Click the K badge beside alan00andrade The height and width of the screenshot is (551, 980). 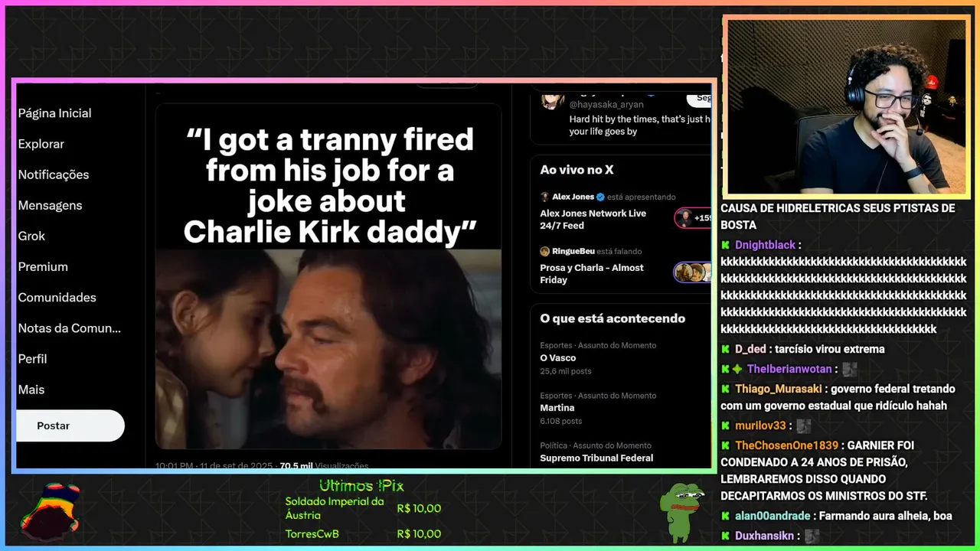click(725, 516)
